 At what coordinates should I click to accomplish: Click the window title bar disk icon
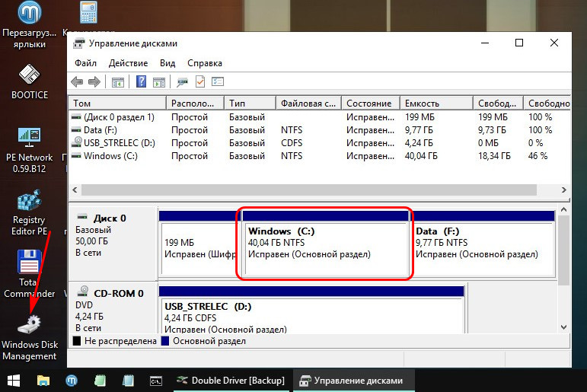click(78, 43)
